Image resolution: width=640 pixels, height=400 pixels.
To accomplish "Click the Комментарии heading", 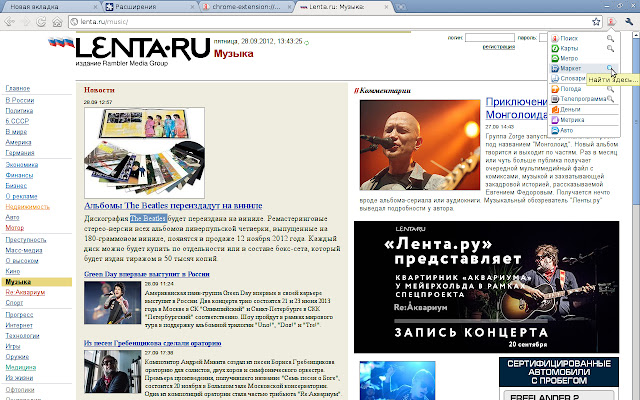I will [382, 91].
